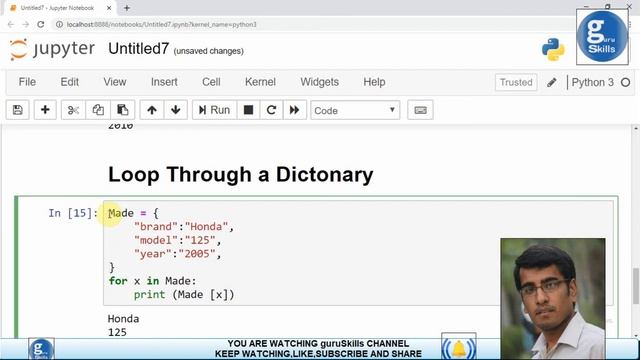Click the site information icon
Image resolution: width=640 pixels, height=360 pixels.
tap(59, 24)
